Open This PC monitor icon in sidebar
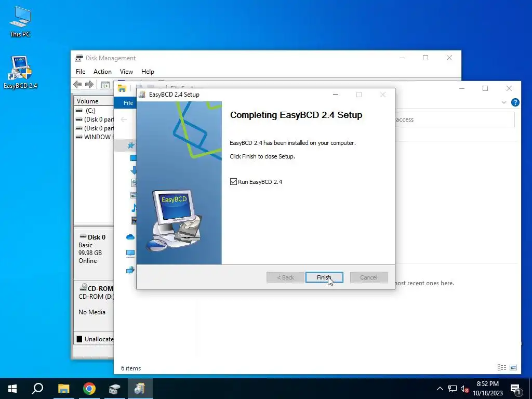 coord(130,254)
